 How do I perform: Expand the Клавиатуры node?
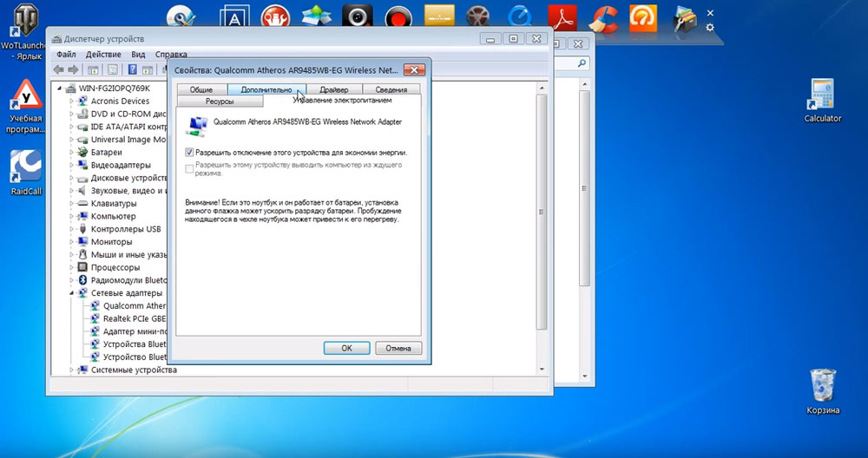[71, 204]
